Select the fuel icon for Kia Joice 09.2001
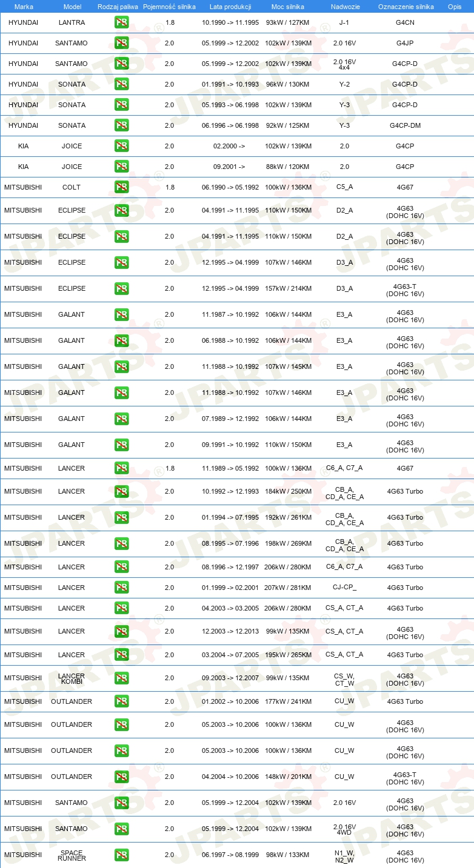 pyautogui.click(x=121, y=167)
